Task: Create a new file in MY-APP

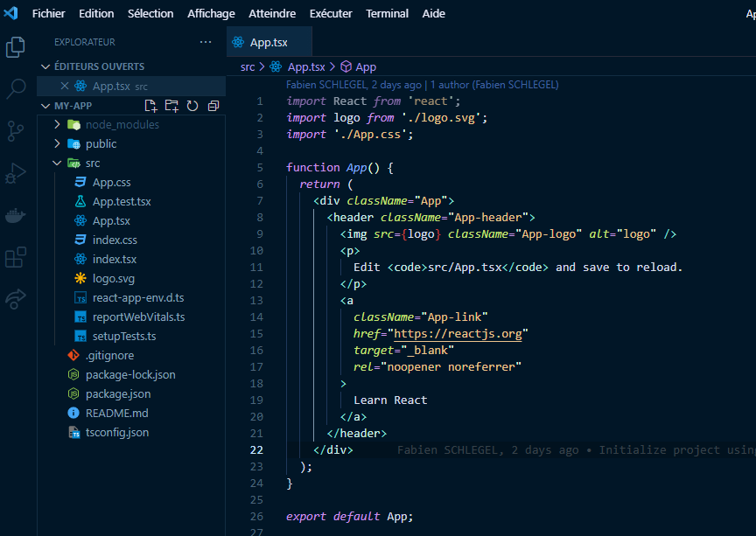Action: click(x=150, y=106)
